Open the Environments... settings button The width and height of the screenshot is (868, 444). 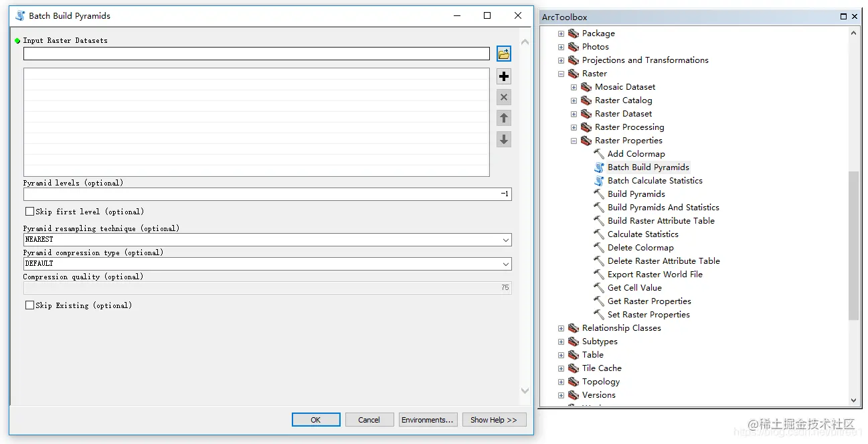pyautogui.click(x=428, y=420)
